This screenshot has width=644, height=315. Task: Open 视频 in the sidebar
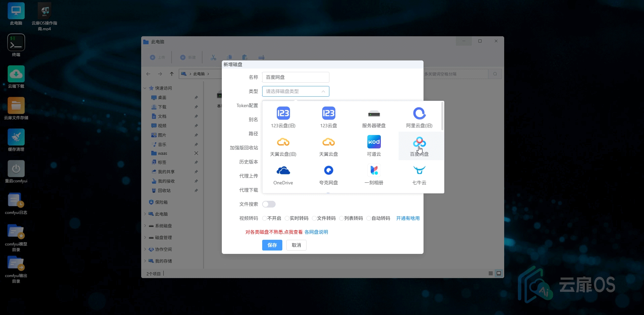[x=162, y=126]
